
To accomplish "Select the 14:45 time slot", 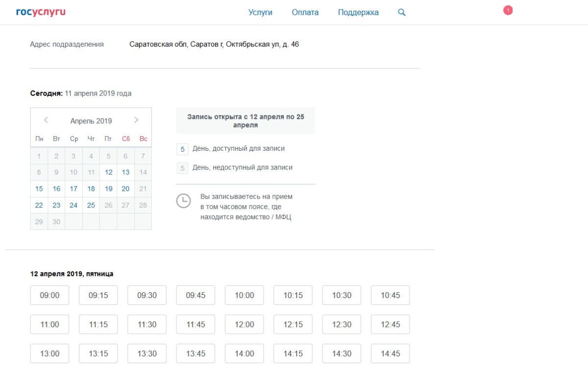I will [390, 353].
